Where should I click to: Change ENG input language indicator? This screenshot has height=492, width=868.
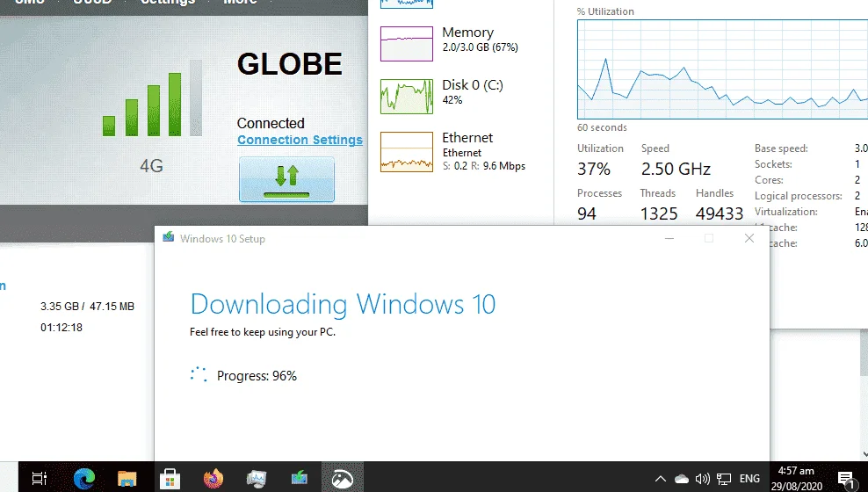pyautogui.click(x=749, y=479)
